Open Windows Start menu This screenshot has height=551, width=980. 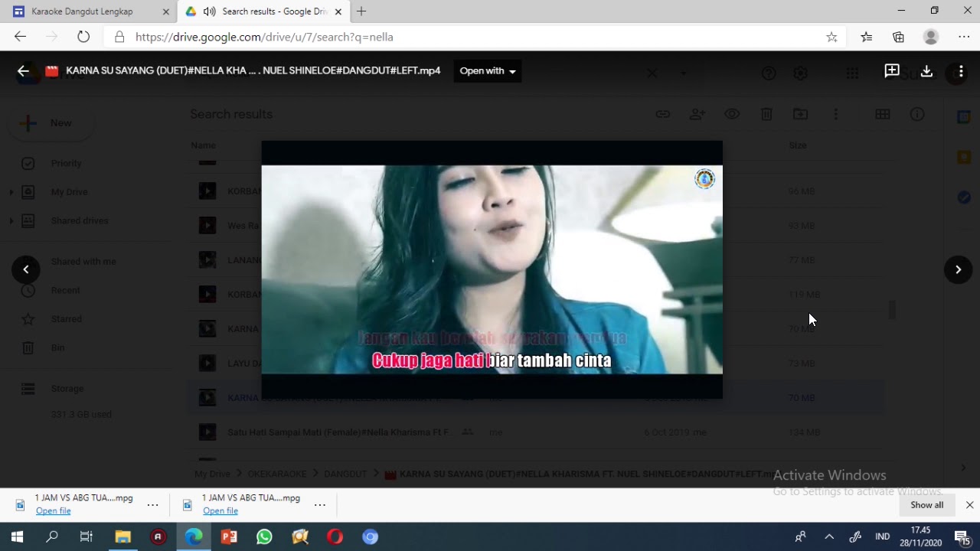point(17,536)
